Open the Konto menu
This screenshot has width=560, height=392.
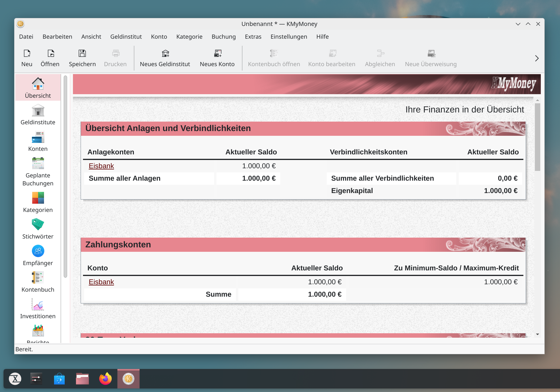coord(159,37)
